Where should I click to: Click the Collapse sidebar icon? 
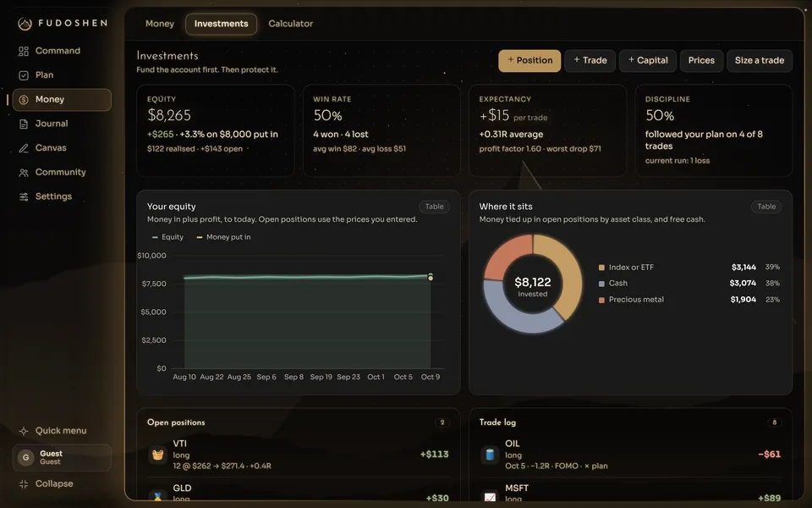[24, 484]
